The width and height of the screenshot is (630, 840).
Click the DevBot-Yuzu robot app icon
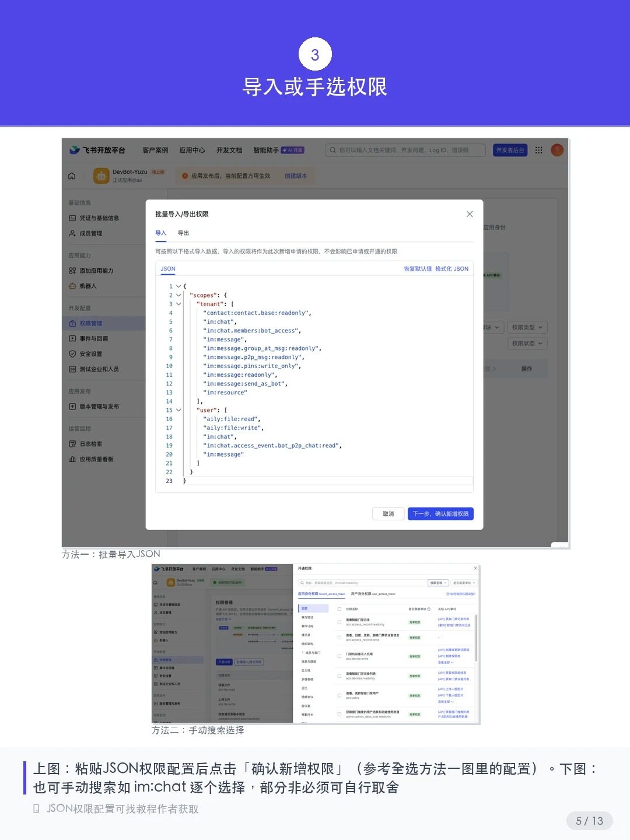point(101,176)
